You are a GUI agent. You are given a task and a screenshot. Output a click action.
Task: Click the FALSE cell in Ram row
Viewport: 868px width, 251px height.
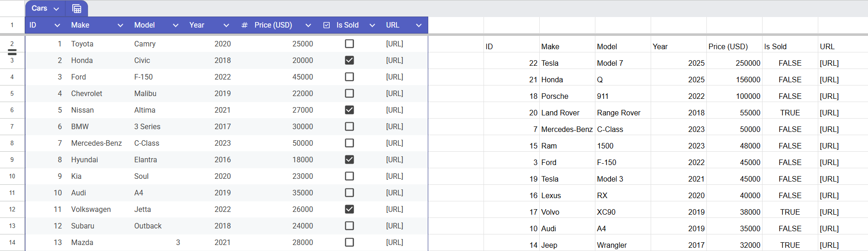(x=790, y=146)
